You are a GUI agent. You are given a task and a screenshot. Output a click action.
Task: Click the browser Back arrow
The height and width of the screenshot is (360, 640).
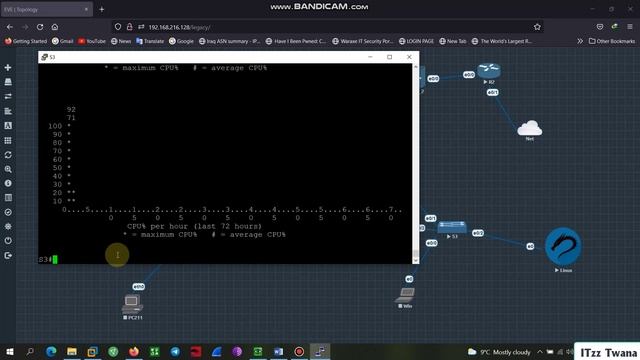[x=10, y=27]
